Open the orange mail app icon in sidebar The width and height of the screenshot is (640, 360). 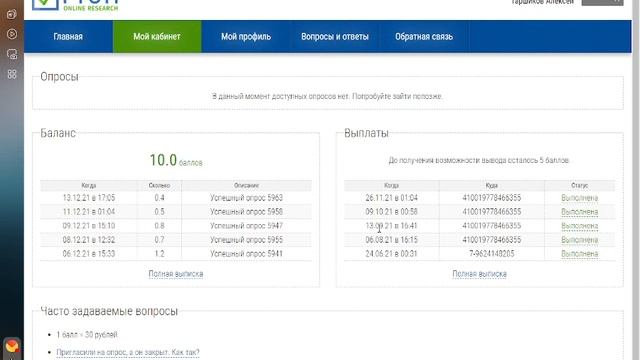tap(12, 347)
